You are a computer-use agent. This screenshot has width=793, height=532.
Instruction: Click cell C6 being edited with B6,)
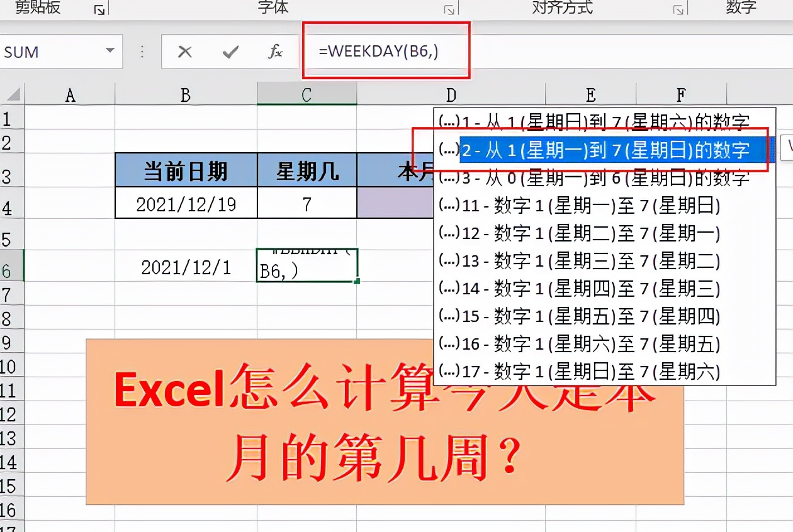[307, 266]
